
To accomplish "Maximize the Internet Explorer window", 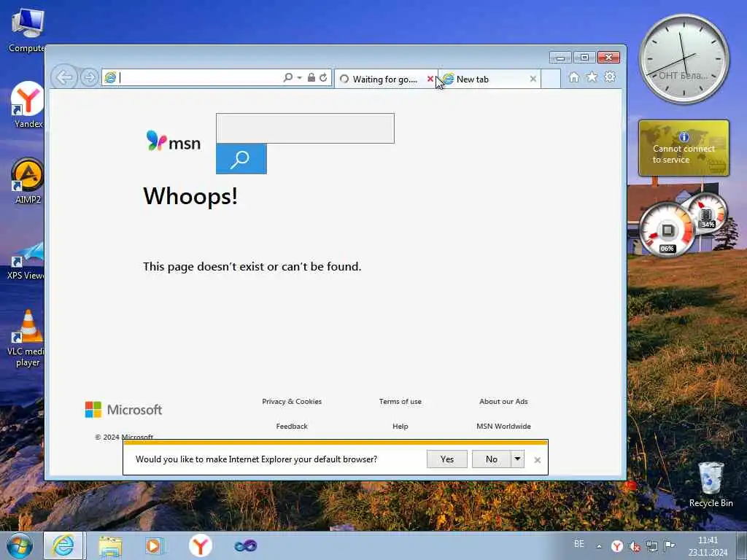I will click(x=584, y=58).
